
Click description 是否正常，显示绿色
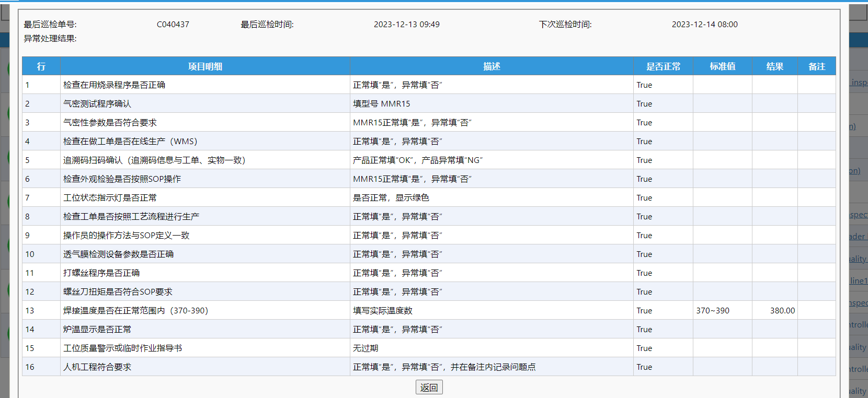(391, 197)
